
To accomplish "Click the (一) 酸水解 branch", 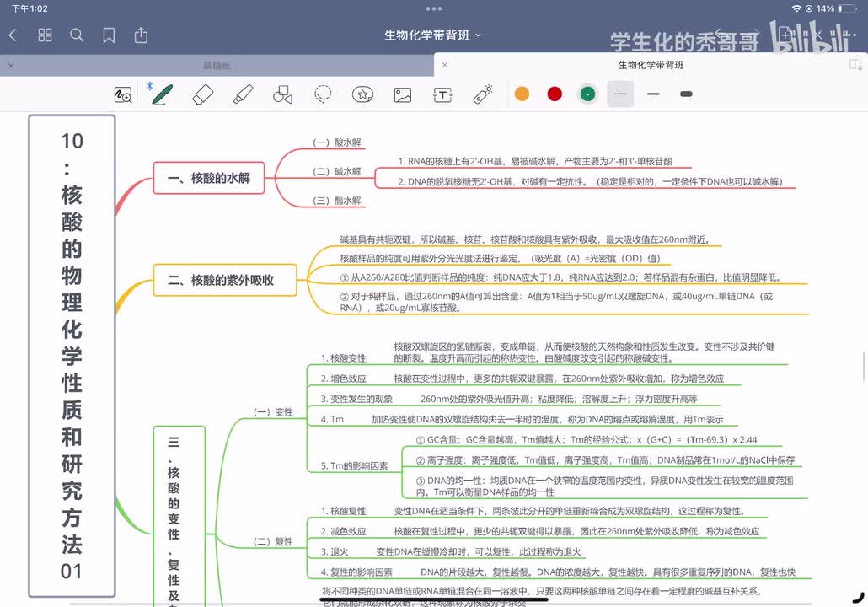I will point(337,142).
